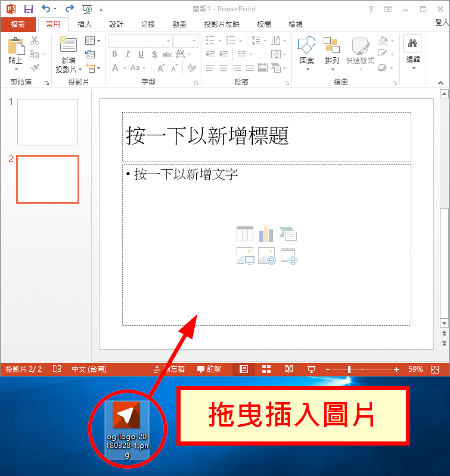Insert chart icon in content placeholder
Image resolution: width=450 pixels, height=476 pixels.
(266, 234)
